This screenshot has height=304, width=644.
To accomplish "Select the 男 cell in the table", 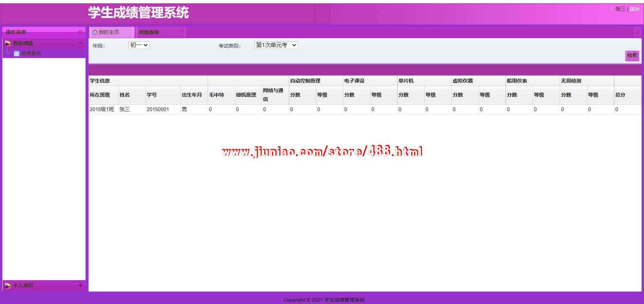I will [194, 109].
